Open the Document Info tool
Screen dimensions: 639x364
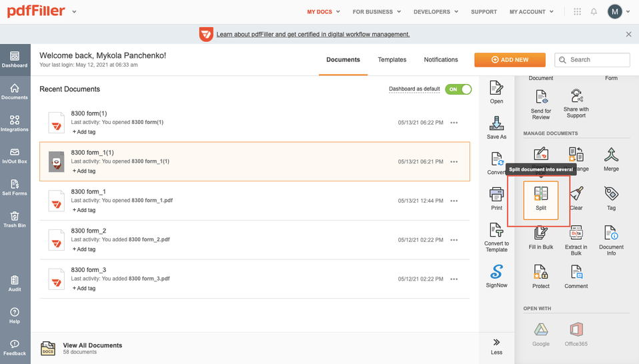coord(611,241)
